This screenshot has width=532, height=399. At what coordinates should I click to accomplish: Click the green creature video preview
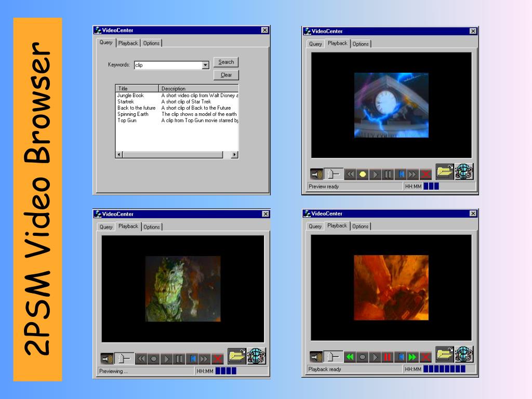(183, 289)
